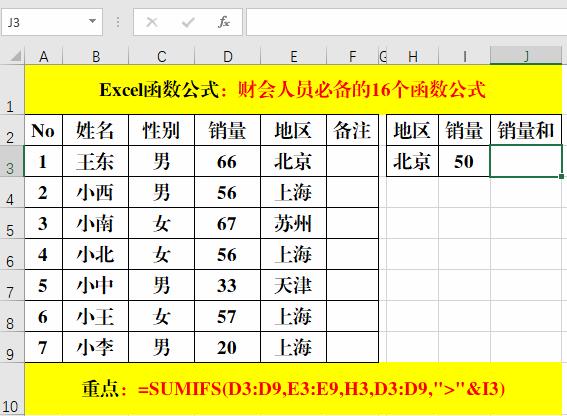Click the Name Box showing J3
Screen dimensions: 567x416
click(x=52, y=22)
